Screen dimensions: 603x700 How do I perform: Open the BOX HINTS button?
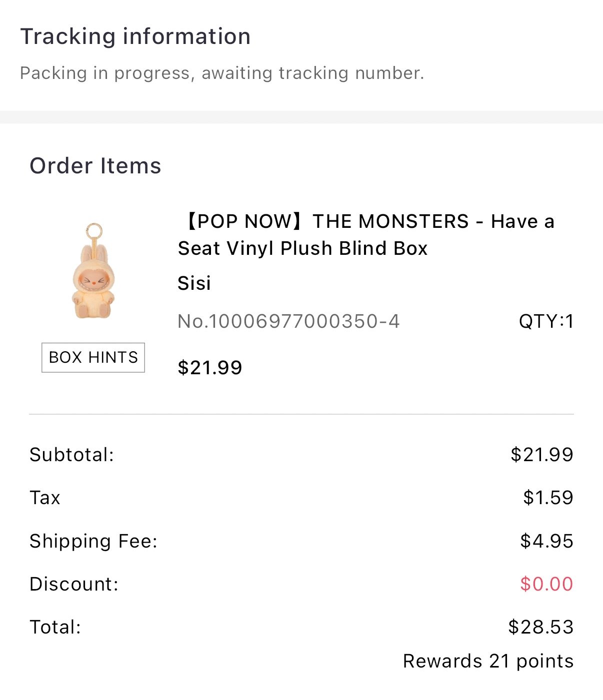[x=93, y=357]
